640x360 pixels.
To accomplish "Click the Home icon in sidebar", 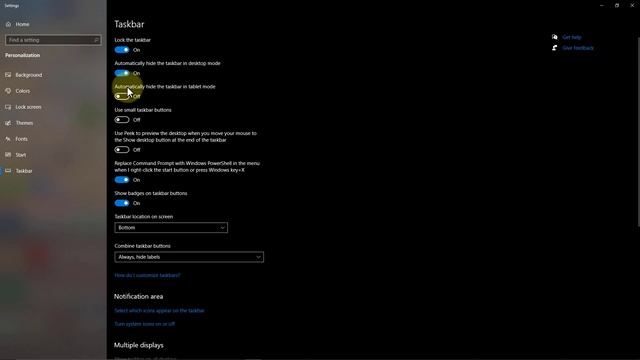I will click(8, 24).
